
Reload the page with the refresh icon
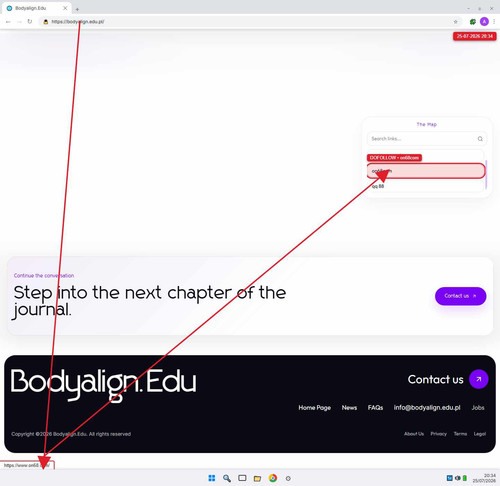[30, 22]
